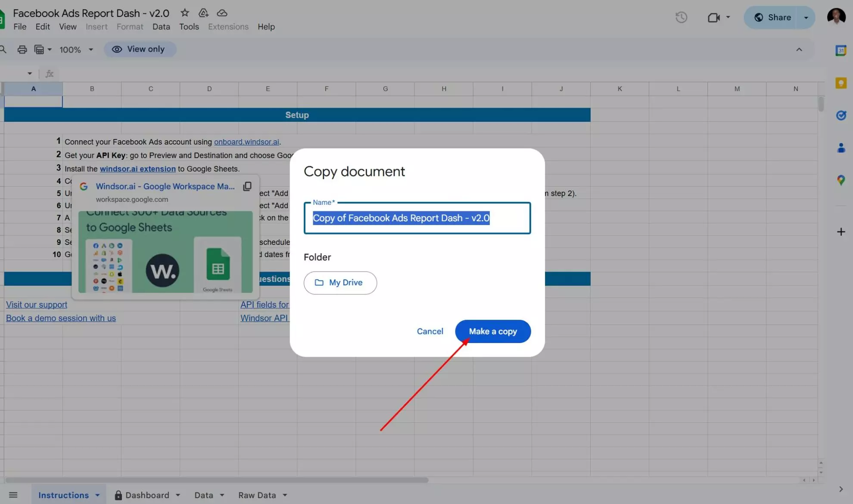The image size is (853, 504).
Task: Open the windsor.ai extension link
Action: [x=138, y=169]
